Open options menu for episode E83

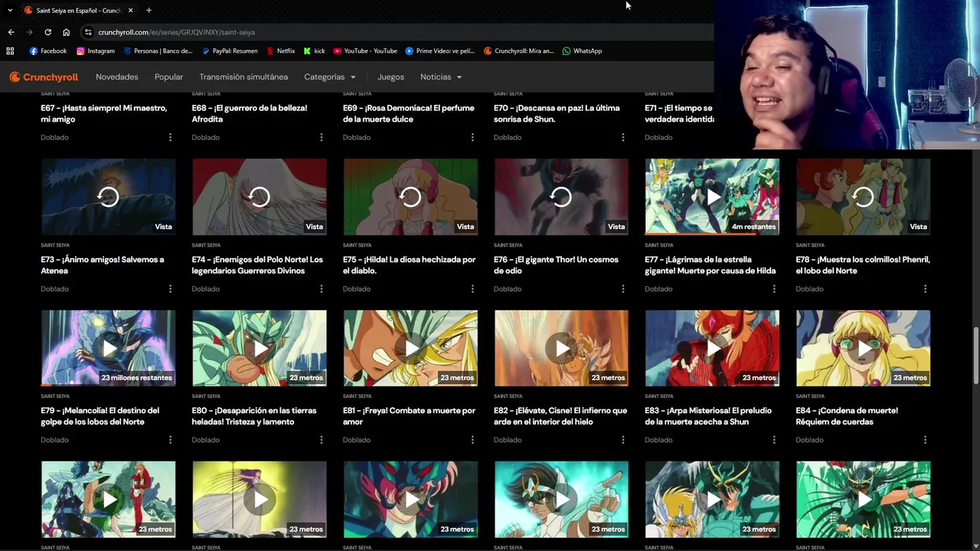[x=774, y=439]
